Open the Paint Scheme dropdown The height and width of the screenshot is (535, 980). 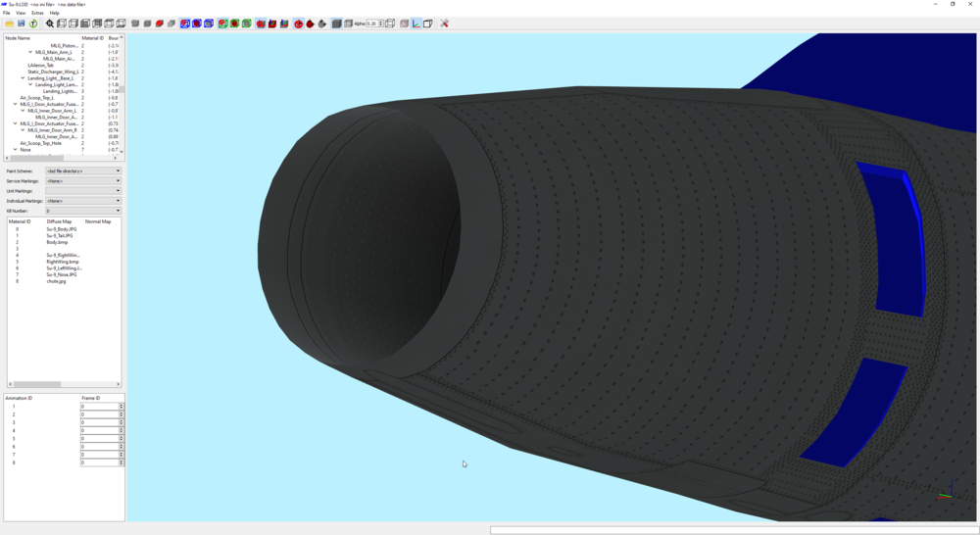pos(83,170)
